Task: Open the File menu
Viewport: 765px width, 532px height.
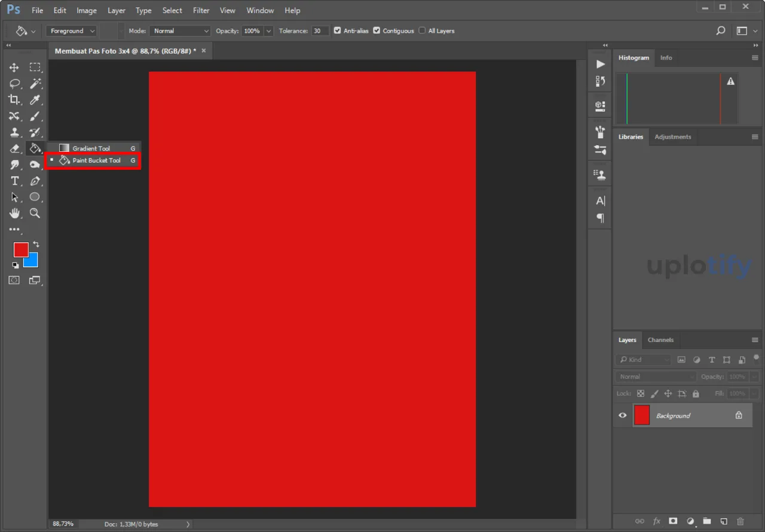Action: (37, 11)
